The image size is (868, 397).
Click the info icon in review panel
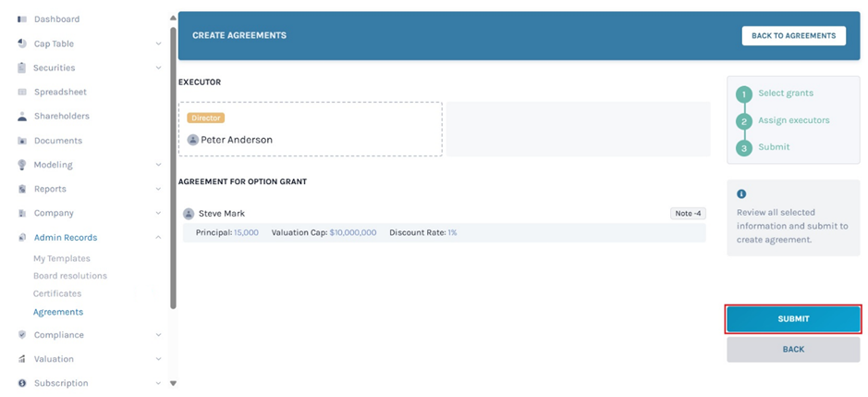[x=741, y=194]
